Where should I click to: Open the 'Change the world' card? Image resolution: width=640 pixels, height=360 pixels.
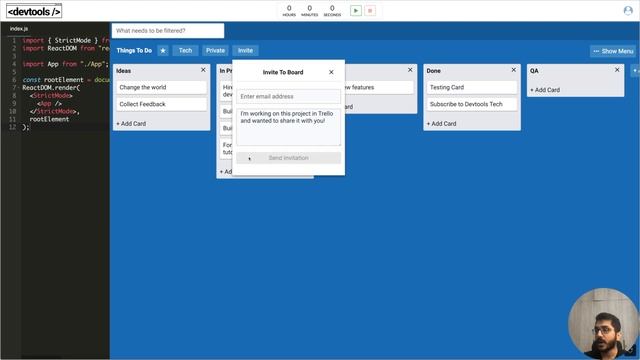tap(162, 87)
